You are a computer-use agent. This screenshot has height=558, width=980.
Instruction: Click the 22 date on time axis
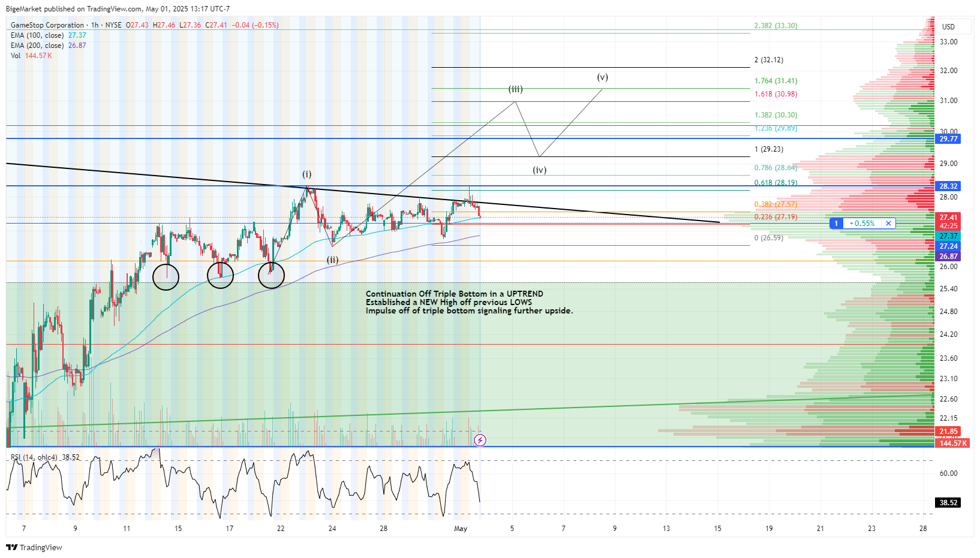click(x=281, y=529)
